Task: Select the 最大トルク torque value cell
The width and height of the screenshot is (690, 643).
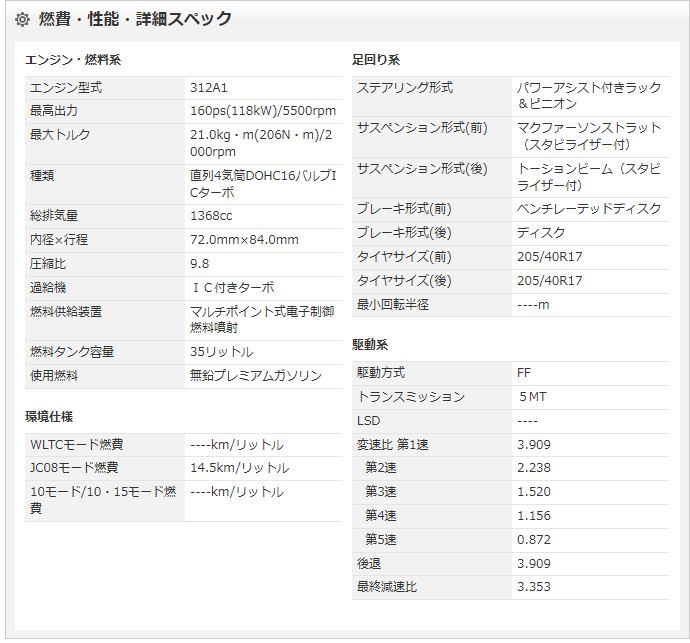Action: point(263,143)
